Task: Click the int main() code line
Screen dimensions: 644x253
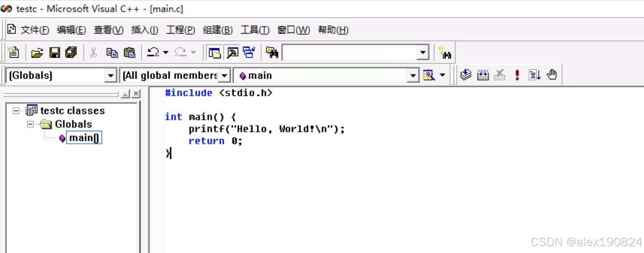Action: point(200,117)
